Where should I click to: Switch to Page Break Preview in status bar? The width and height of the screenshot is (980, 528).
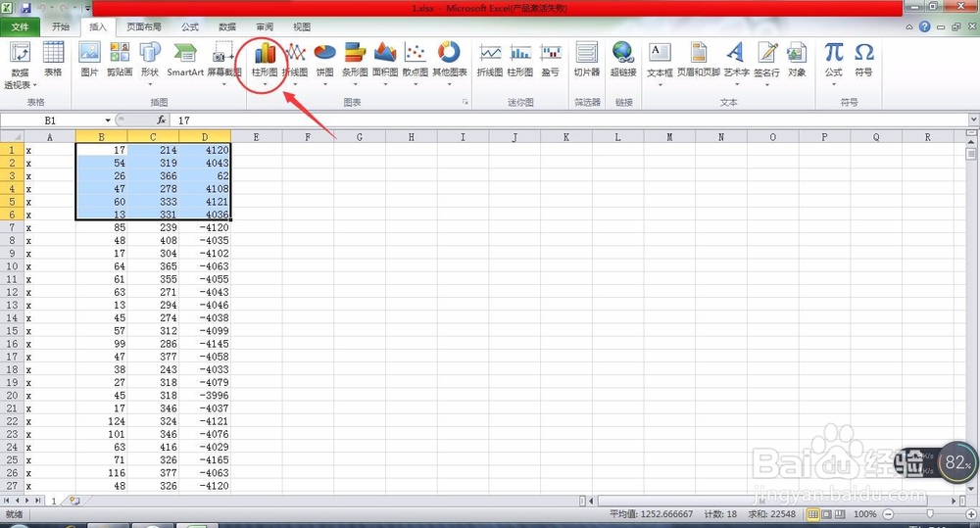[840, 514]
